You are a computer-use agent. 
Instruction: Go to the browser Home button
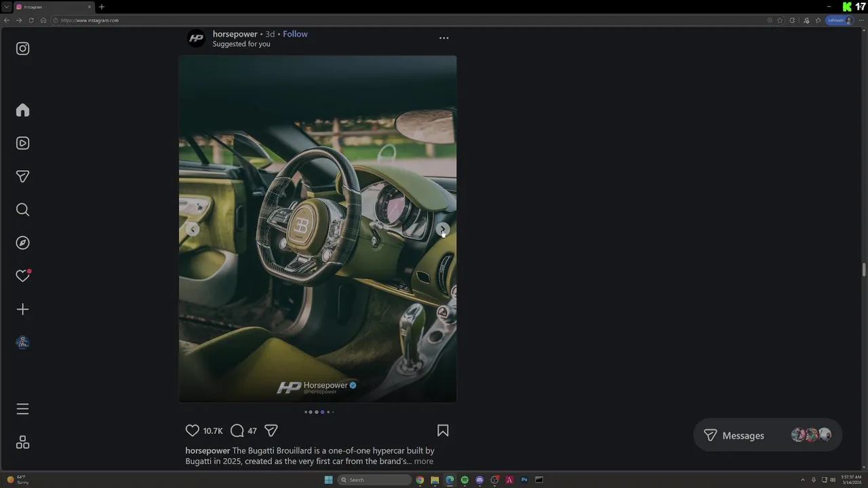coord(43,20)
